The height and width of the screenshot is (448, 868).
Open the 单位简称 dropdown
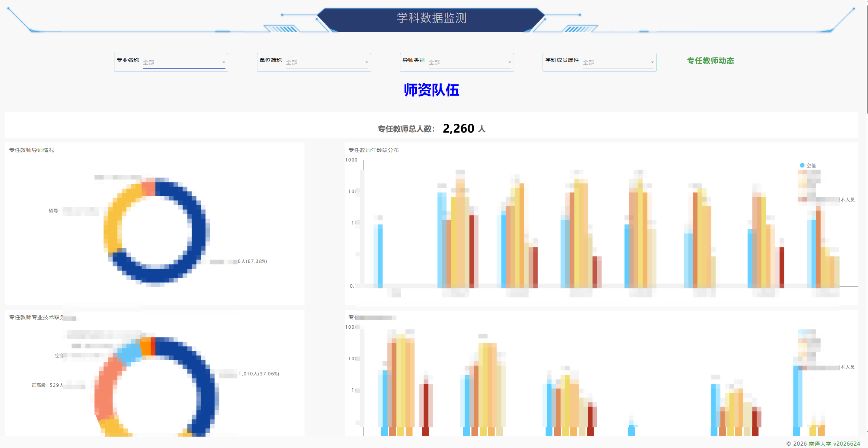[327, 62]
